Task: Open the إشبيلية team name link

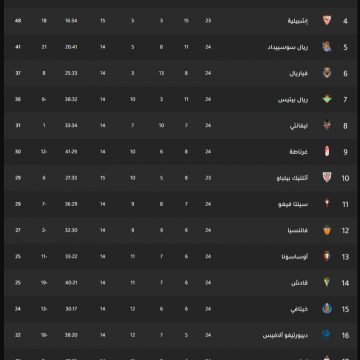Action: click(298, 21)
